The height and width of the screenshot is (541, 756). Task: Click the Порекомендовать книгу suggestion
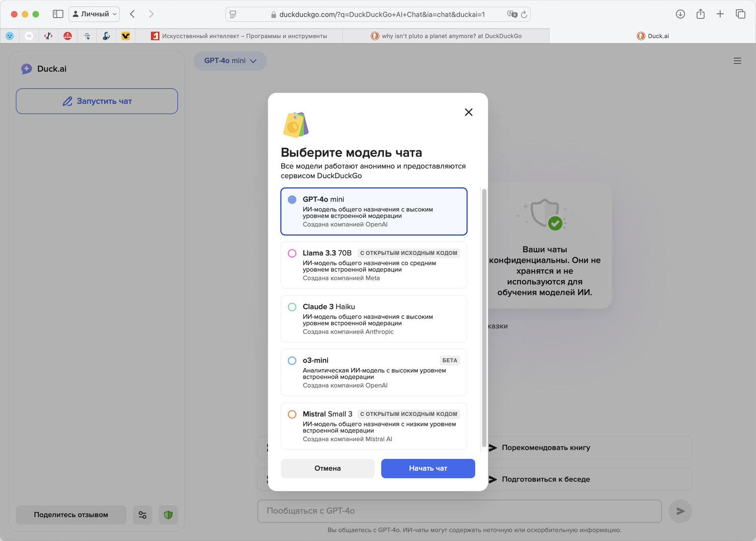coord(589,448)
